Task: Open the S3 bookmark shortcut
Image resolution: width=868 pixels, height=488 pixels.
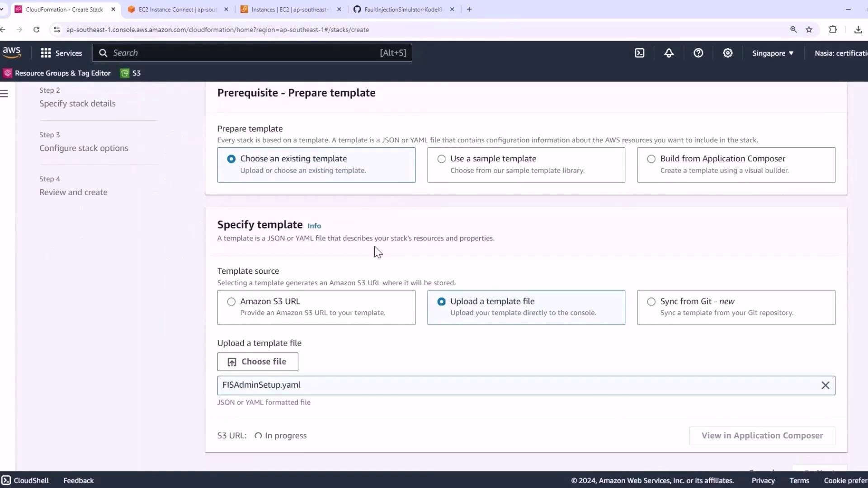Action: 131,73
